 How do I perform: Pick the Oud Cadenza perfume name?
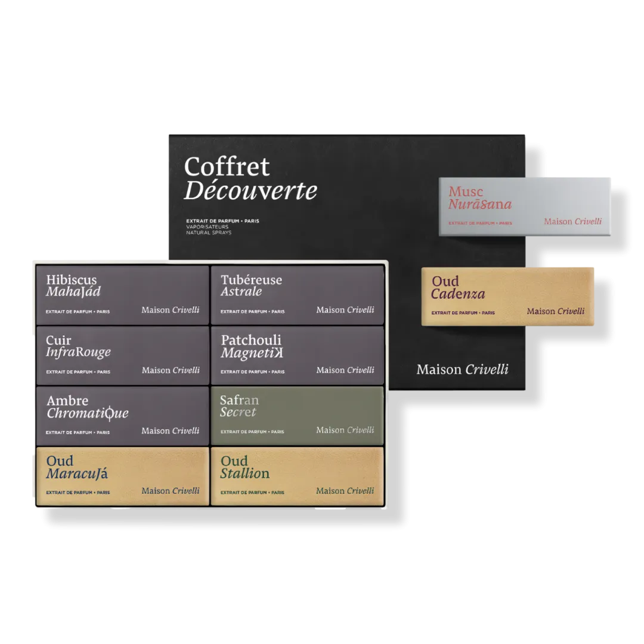tap(458, 287)
